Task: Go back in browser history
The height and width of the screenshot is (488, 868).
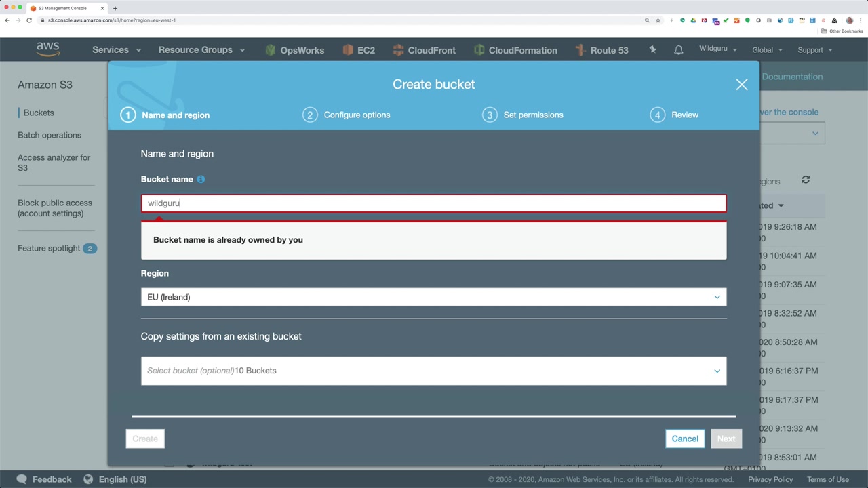Action: pos(7,20)
